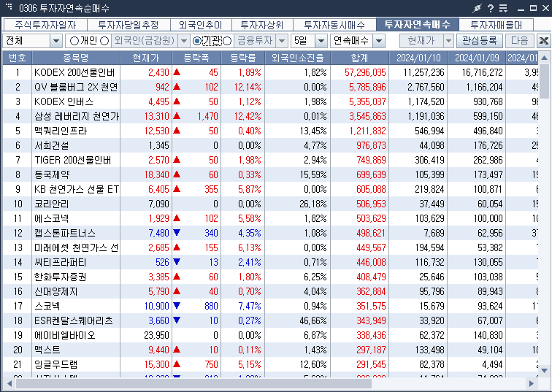Open the 전체 market dropdown
Image resolution: width=552 pixels, height=392 pixels.
(56, 41)
